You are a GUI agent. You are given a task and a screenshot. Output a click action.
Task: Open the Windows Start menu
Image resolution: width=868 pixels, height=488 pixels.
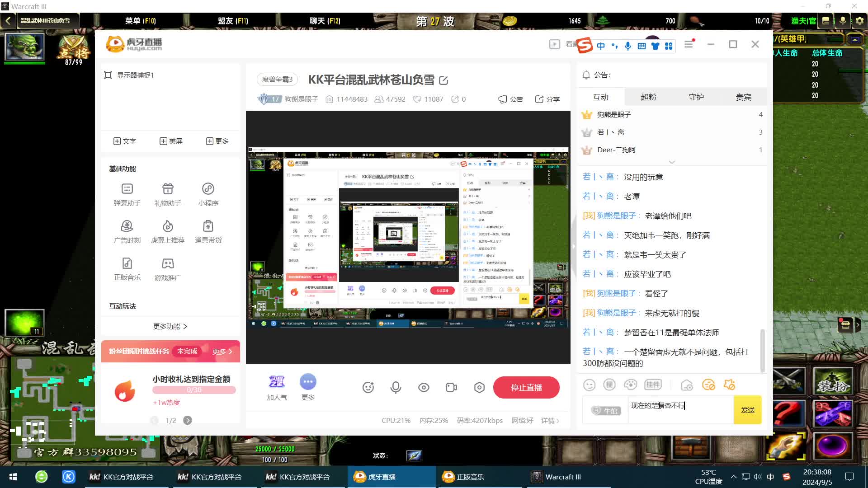pos(13,477)
